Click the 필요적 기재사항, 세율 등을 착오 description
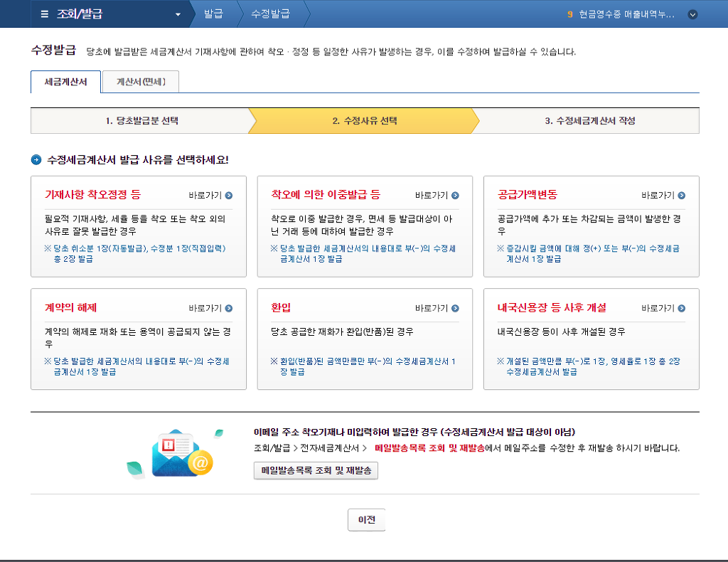The image size is (728, 562). coord(135,225)
